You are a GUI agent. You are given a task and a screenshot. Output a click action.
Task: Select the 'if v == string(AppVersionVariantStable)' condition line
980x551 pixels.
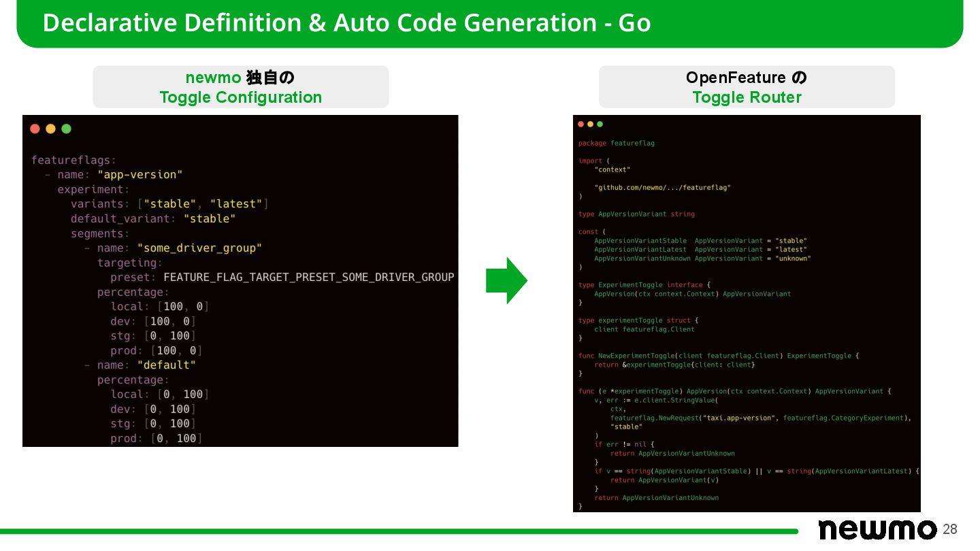click(x=757, y=471)
